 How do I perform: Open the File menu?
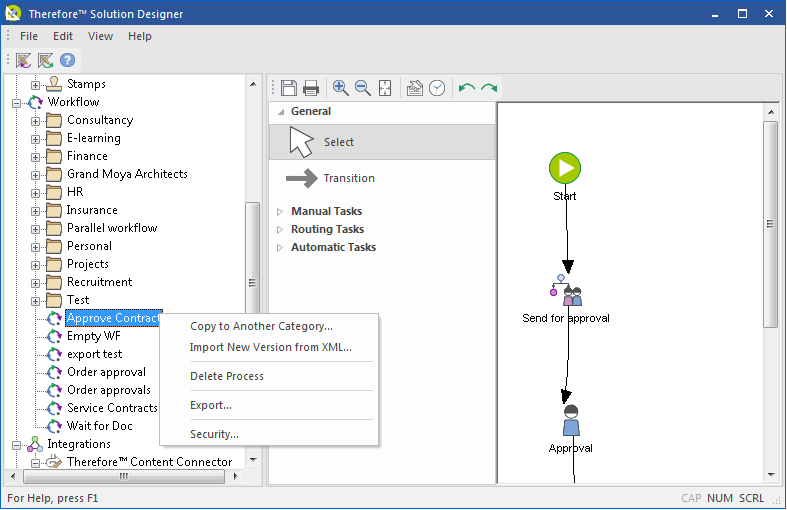click(29, 36)
